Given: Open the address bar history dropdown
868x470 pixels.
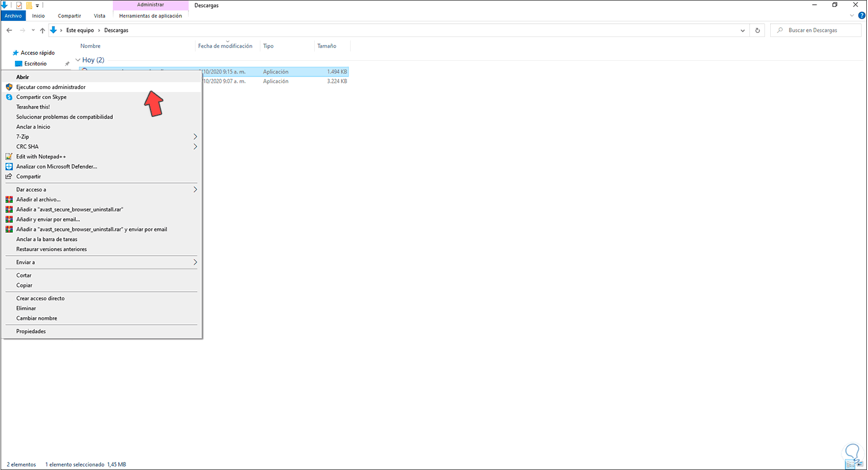Looking at the screenshot, I should pyautogui.click(x=742, y=30).
